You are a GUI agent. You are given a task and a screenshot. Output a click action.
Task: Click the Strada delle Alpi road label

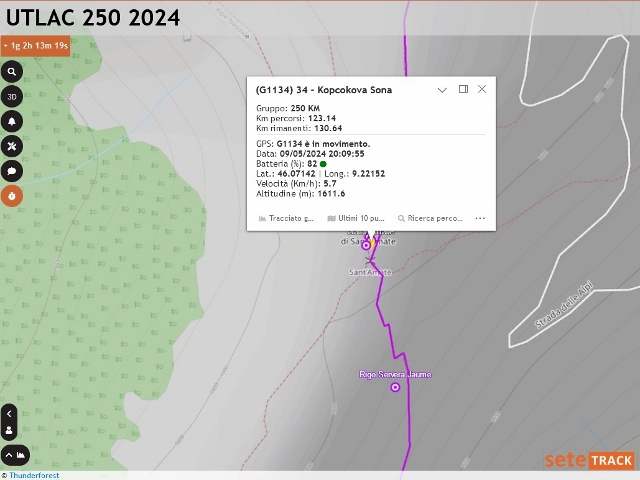[x=563, y=305]
